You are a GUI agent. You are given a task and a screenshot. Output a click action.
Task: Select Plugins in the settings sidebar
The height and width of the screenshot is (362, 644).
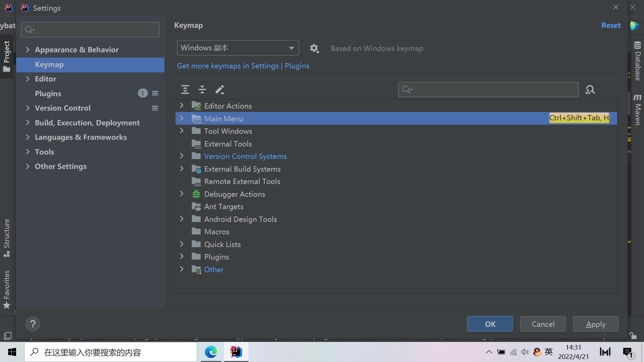48,94
